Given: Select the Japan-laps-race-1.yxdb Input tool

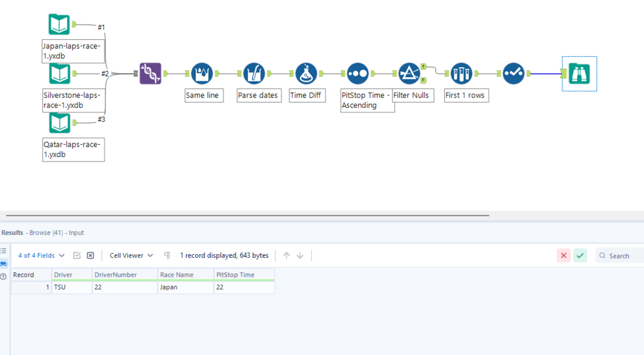Looking at the screenshot, I should point(59,24).
